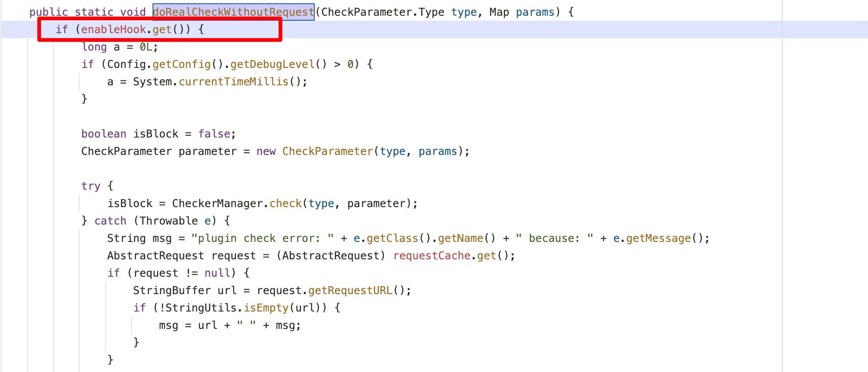Viewport: 868px width, 372px height.
Task: Click the getMessage method call
Action: [658, 238]
